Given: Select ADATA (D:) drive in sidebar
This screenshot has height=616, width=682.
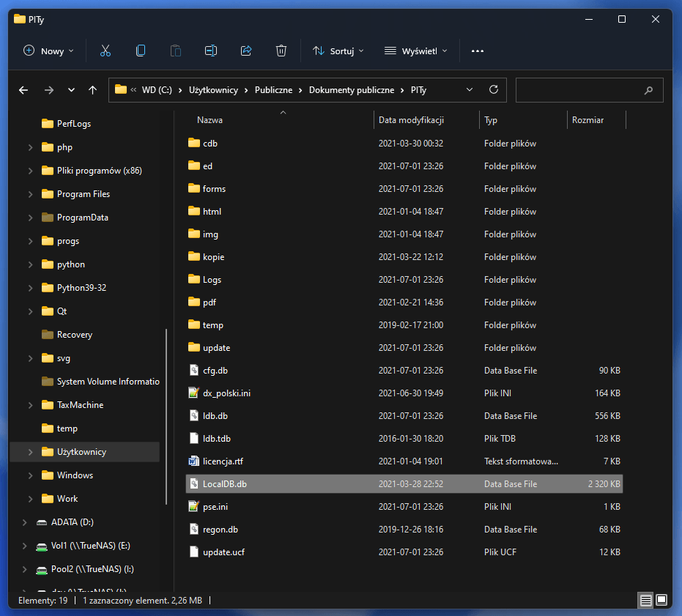Looking at the screenshot, I should [x=72, y=522].
